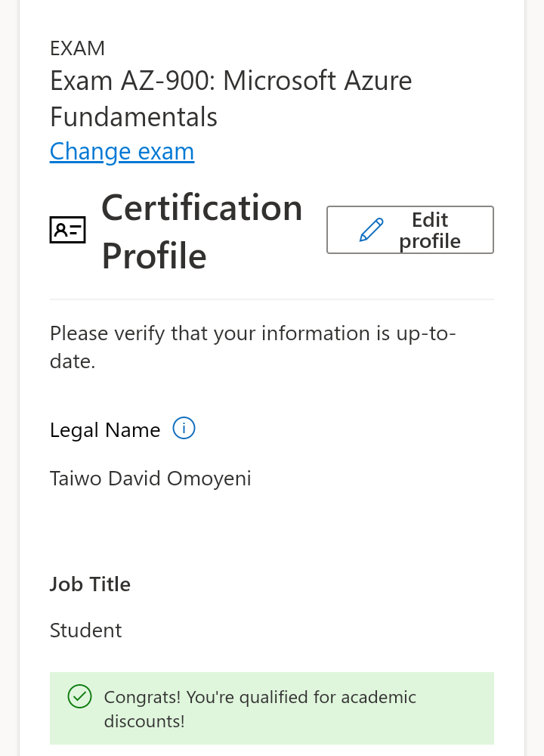
Task: Click the Job Title field label
Action: pyautogui.click(x=90, y=584)
